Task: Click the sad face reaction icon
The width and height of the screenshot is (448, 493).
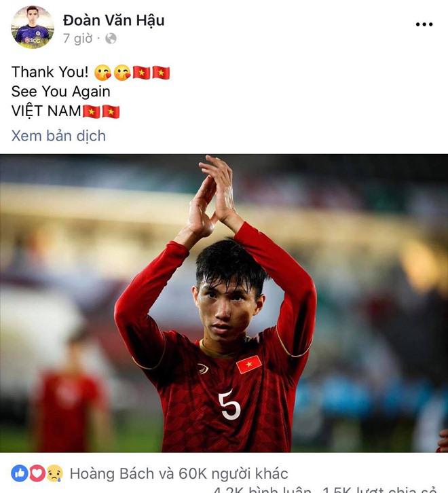Action: (55, 473)
